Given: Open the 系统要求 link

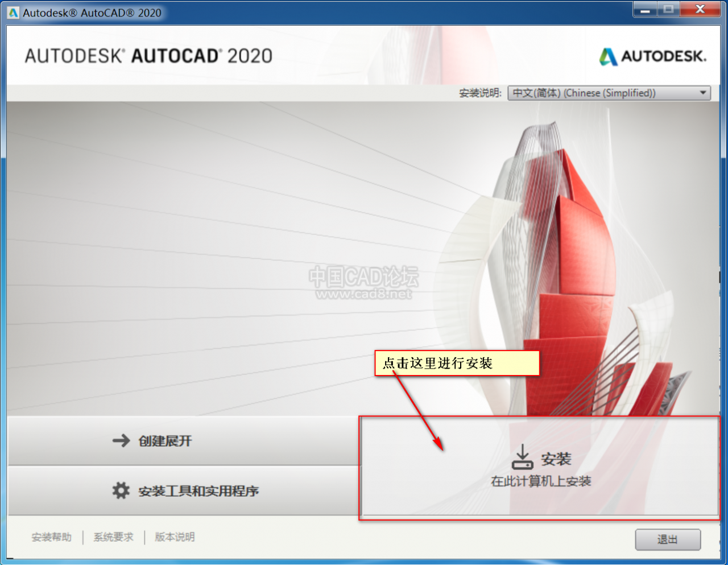Looking at the screenshot, I should pyautogui.click(x=114, y=537).
